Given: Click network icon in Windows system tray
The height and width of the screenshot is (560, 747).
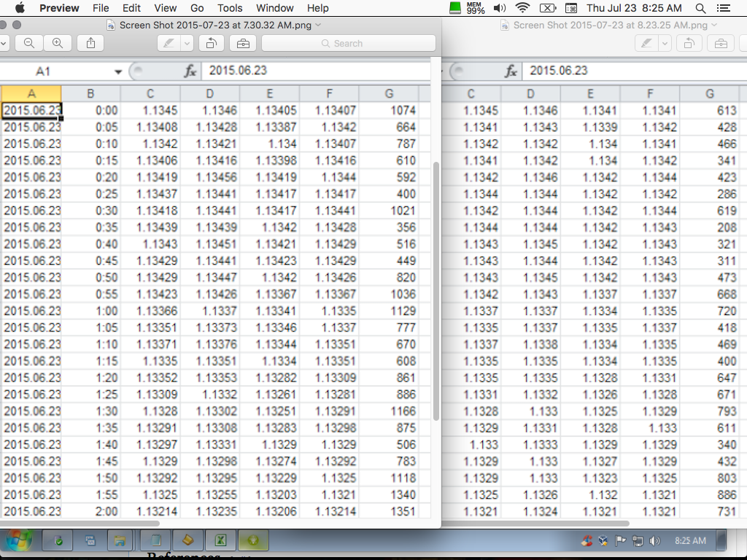Looking at the screenshot, I should point(638,540).
